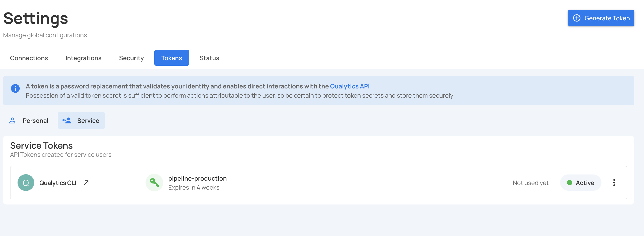Image resolution: width=644 pixels, height=236 pixels.
Task: Click the Generate Token button
Action: pos(601,18)
